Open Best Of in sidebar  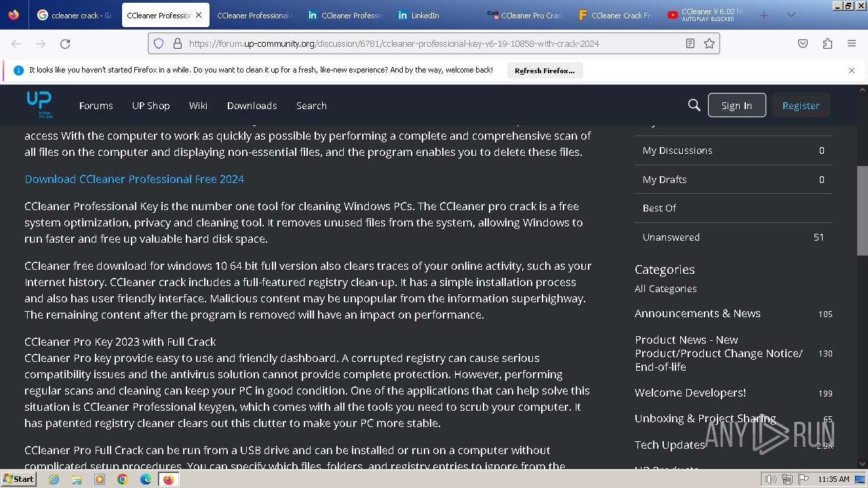click(734, 208)
